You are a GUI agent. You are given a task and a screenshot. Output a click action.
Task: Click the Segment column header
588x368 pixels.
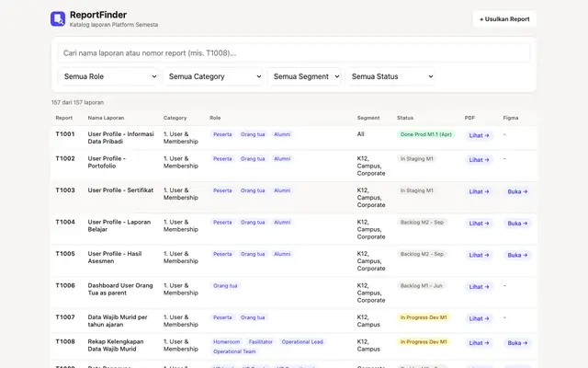[368, 118]
